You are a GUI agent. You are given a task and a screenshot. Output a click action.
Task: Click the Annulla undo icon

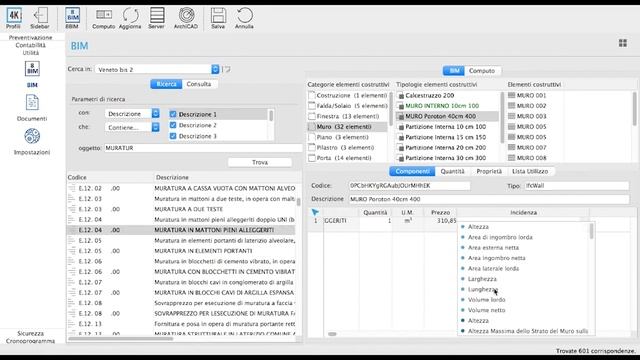point(244,18)
